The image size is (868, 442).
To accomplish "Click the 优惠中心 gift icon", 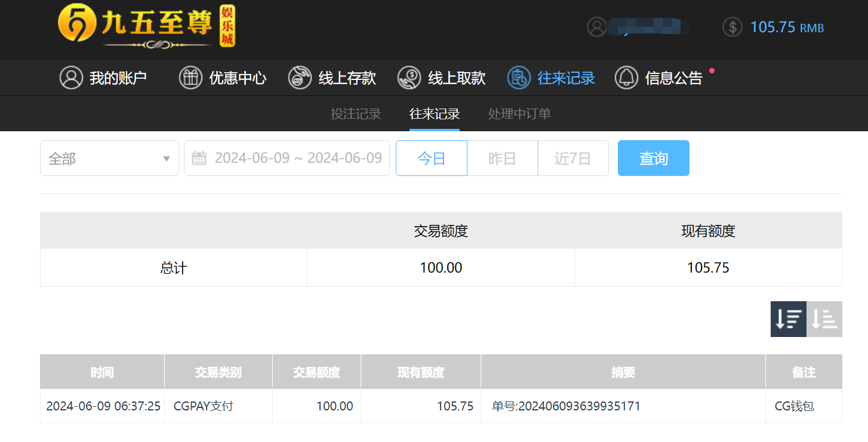I will click(x=191, y=78).
